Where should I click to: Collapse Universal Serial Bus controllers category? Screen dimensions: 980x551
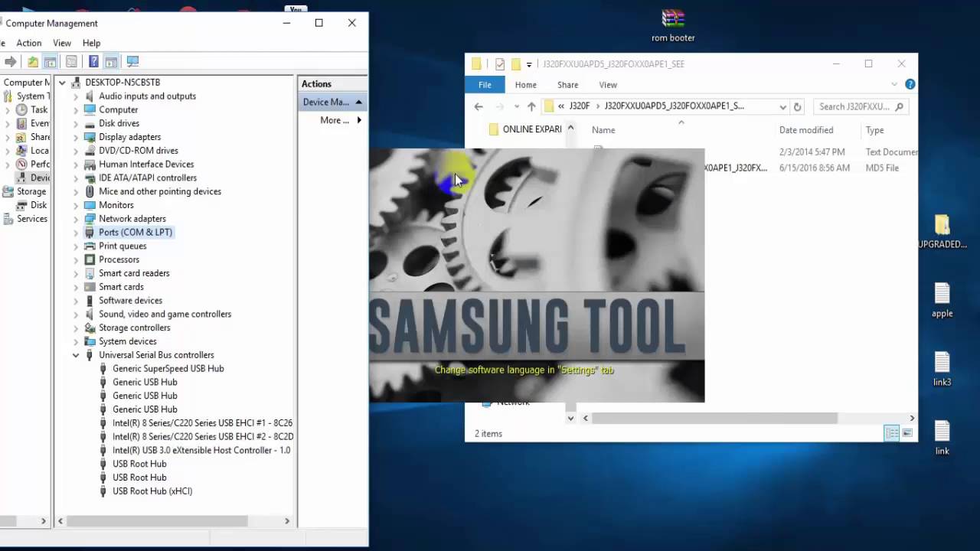click(76, 355)
